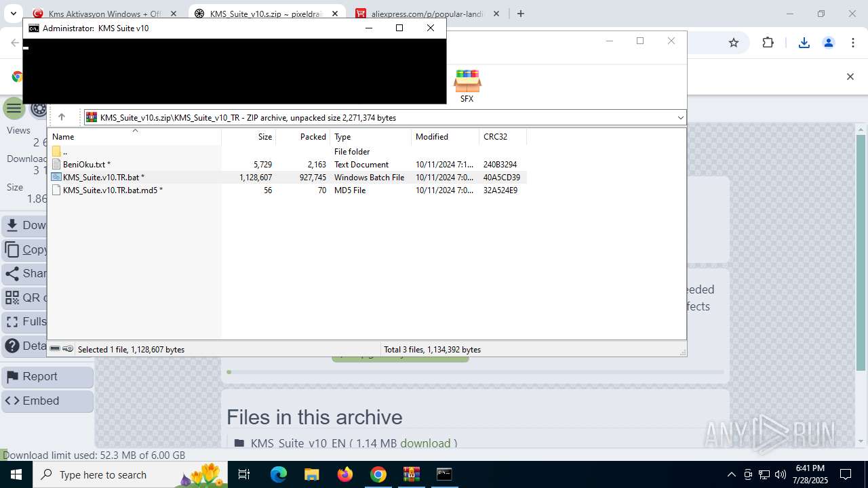
Task: Sort list by Type column
Action: (x=370, y=137)
